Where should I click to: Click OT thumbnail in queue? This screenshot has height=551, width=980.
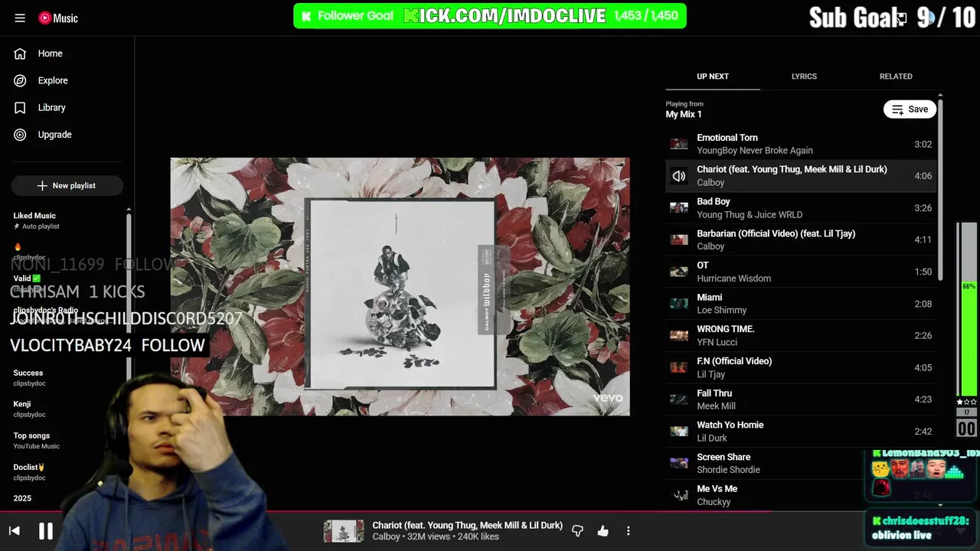coord(679,272)
